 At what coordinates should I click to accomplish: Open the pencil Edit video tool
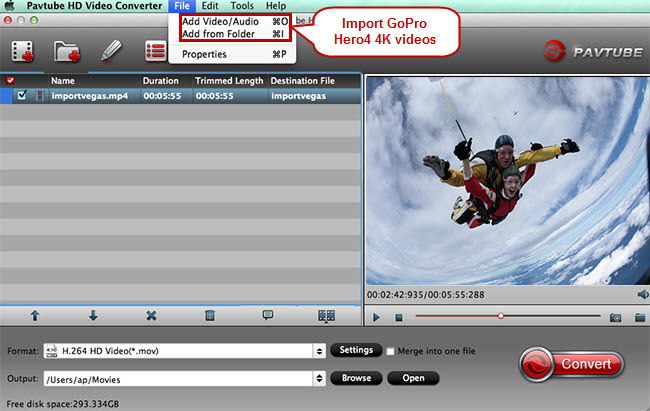tap(111, 51)
